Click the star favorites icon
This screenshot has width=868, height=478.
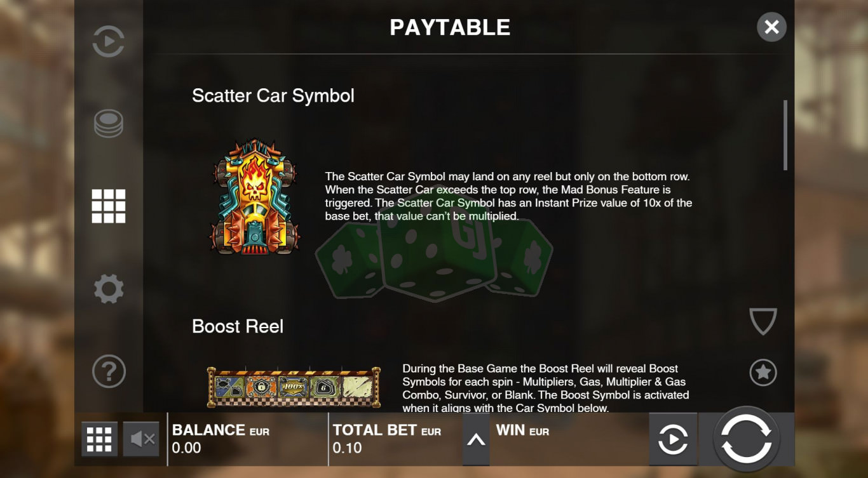click(x=763, y=373)
